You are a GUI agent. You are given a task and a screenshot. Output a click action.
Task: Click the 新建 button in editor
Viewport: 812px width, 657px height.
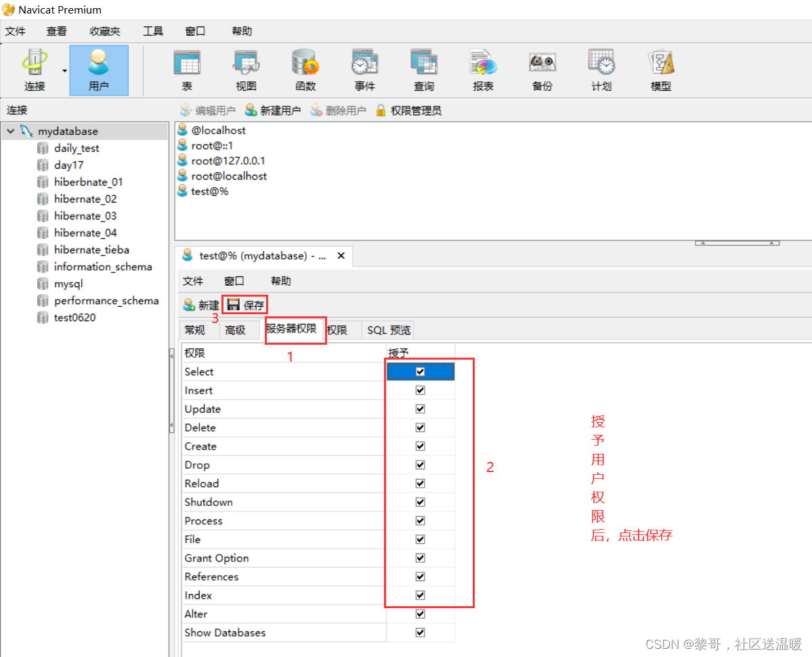(201, 305)
